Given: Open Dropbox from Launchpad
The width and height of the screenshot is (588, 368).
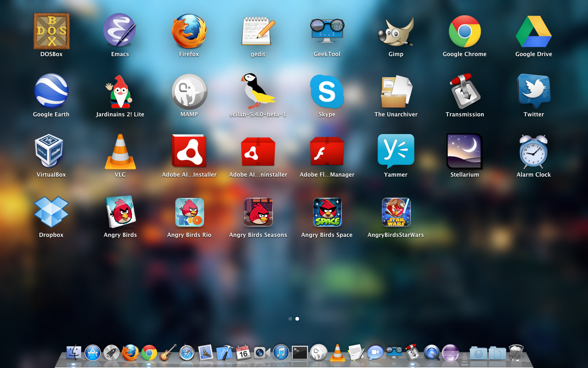Looking at the screenshot, I should pos(51,212).
